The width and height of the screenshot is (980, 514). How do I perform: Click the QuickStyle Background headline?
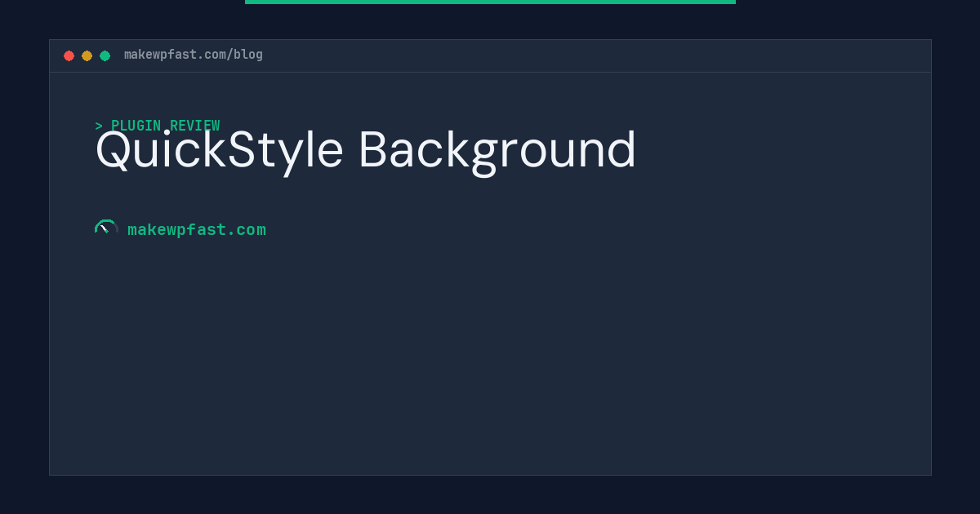coord(366,151)
